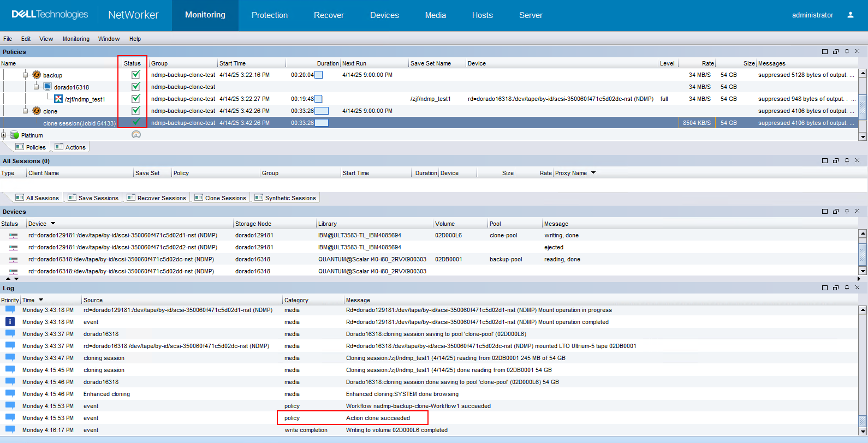Open the Media tab
The image size is (868, 443).
click(436, 15)
